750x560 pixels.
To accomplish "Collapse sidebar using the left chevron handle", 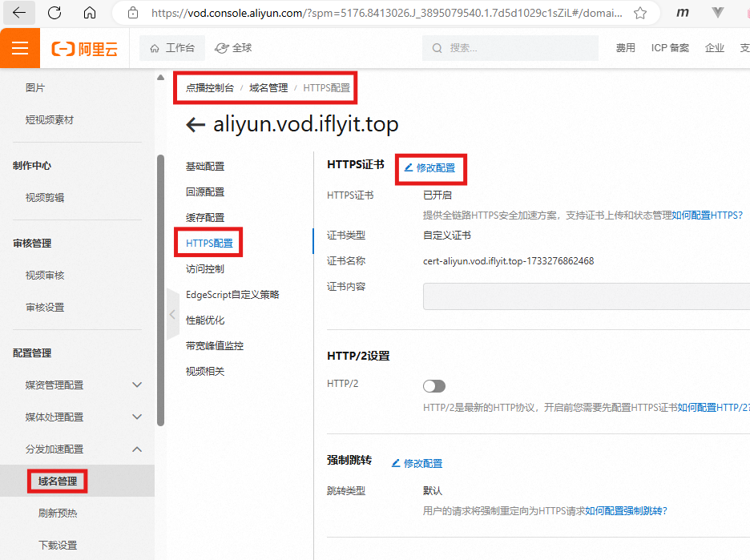I will pos(171,314).
